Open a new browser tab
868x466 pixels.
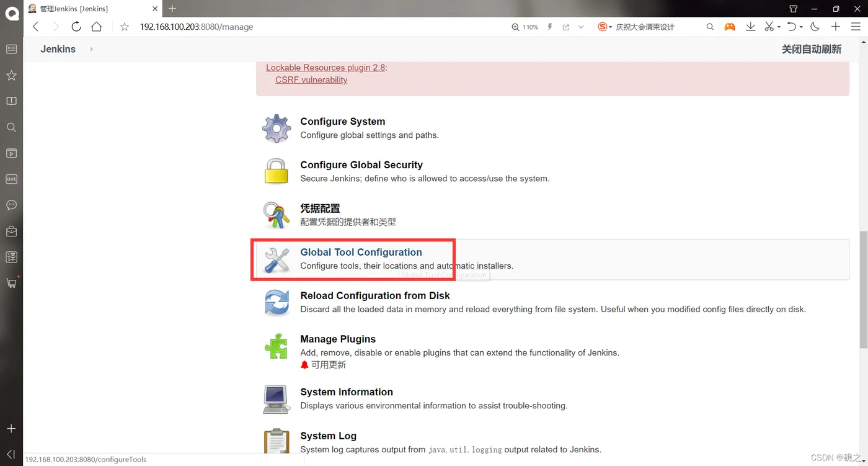click(x=172, y=9)
